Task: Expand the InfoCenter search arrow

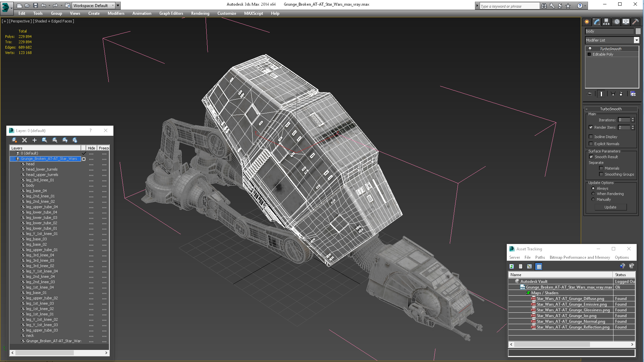Action: [477, 6]
